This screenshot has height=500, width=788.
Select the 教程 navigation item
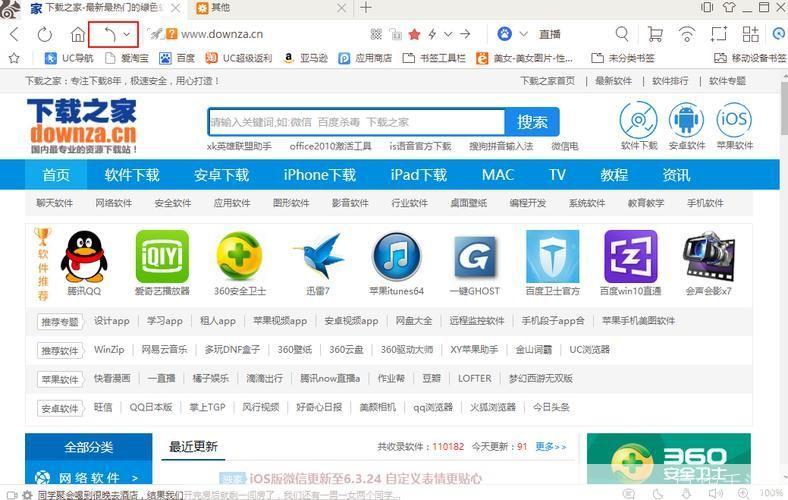tap(614, 175)
